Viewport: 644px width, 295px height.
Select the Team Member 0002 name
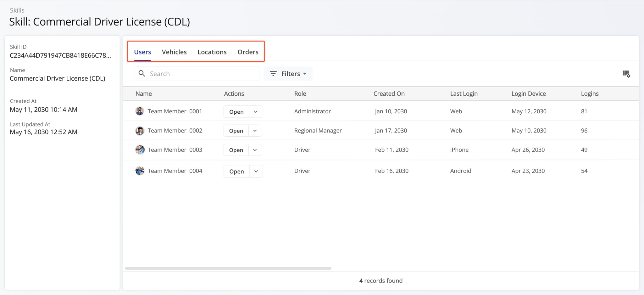coord(175,130)
